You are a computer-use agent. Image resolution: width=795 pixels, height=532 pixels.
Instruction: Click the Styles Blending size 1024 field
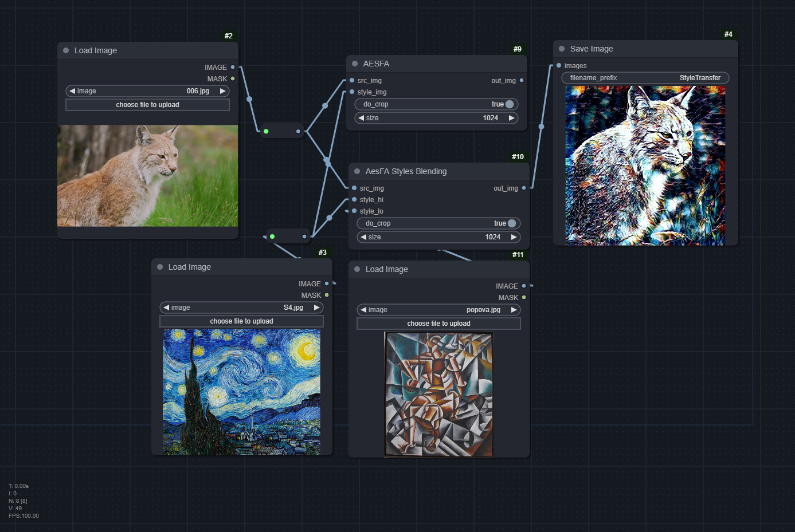(x=438, y=237)
